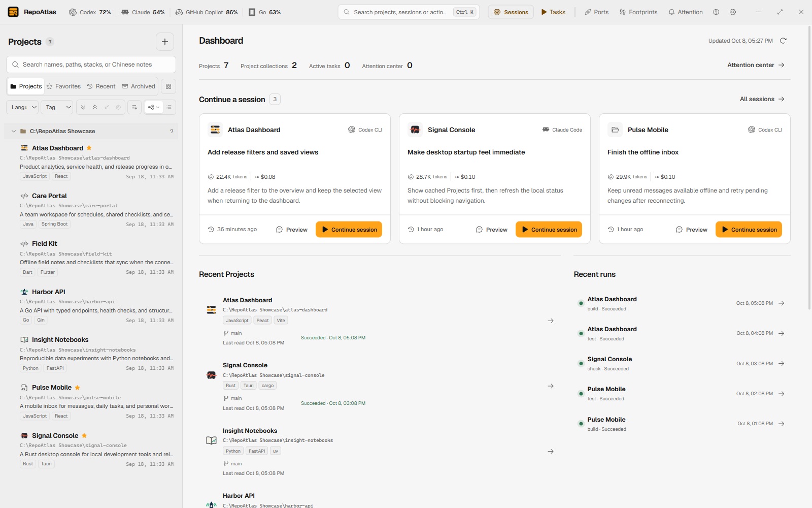Toggle favorite star on Atlas Dashboard project
Viewport: 812px width, 508px height.
tap(89, 148)
